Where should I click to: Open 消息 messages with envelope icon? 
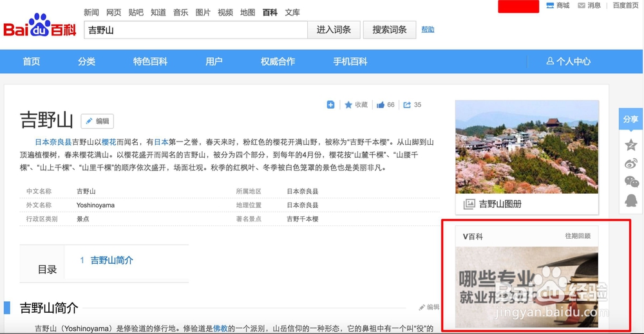[589, 5]
